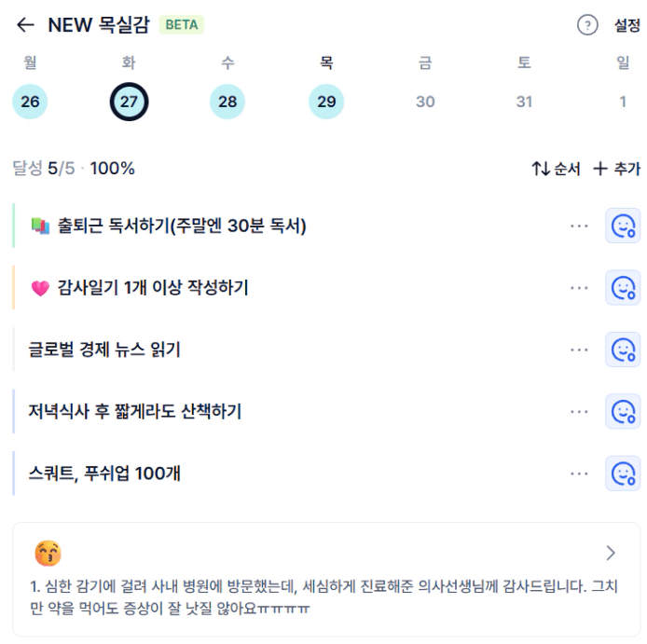Screen dimensions: 647x644
Task: Click the kissing face emoji in note
Action: coord(48,554)
